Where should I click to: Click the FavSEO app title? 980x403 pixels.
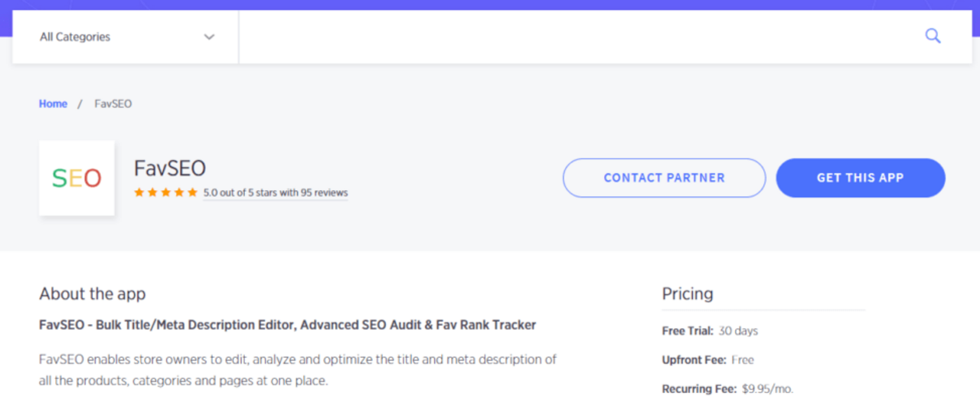(170, 169)
